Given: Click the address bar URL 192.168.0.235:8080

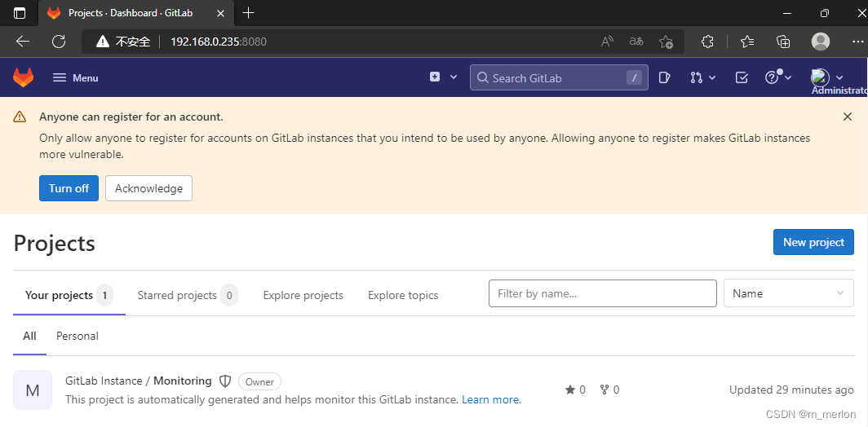Looking at the screenshot, I should click(219, 42).
